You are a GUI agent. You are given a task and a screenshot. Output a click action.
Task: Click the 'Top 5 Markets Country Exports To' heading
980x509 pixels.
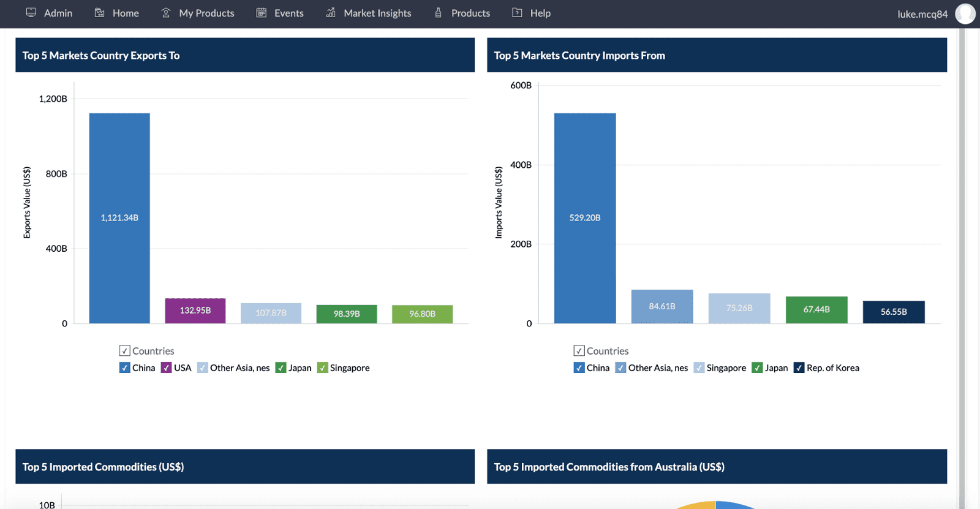(x=101, y=55)
